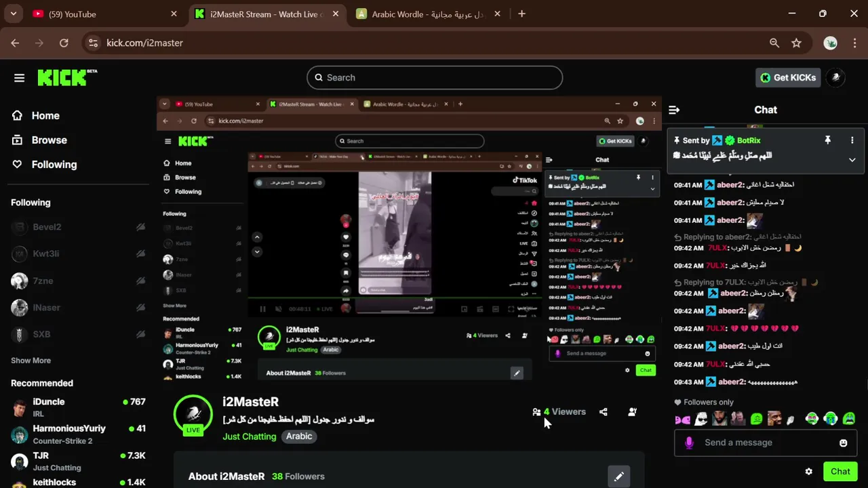Reload the page in Chrome

pyautogui.click(x=64, y=43)
